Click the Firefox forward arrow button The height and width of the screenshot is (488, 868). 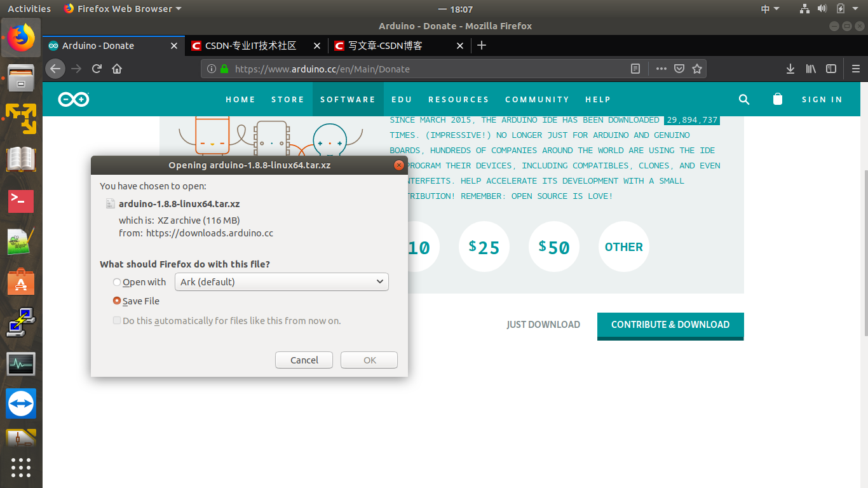click(76, 69)
